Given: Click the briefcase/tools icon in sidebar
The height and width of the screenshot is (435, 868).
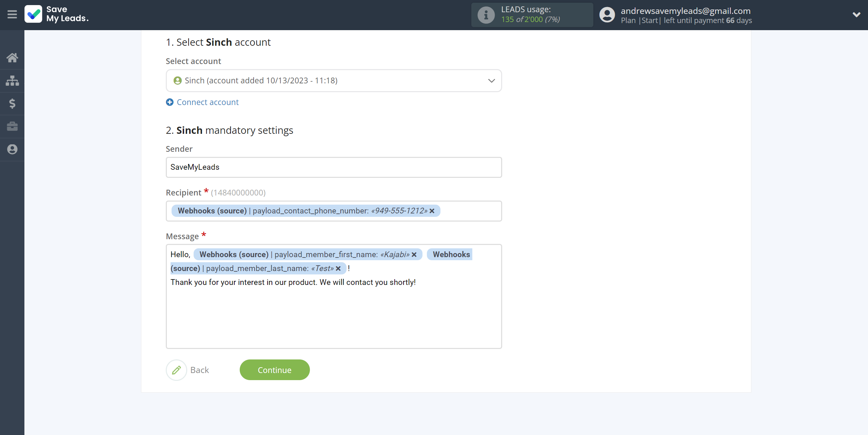Looking at the screenshot, I should coord(12,126).
